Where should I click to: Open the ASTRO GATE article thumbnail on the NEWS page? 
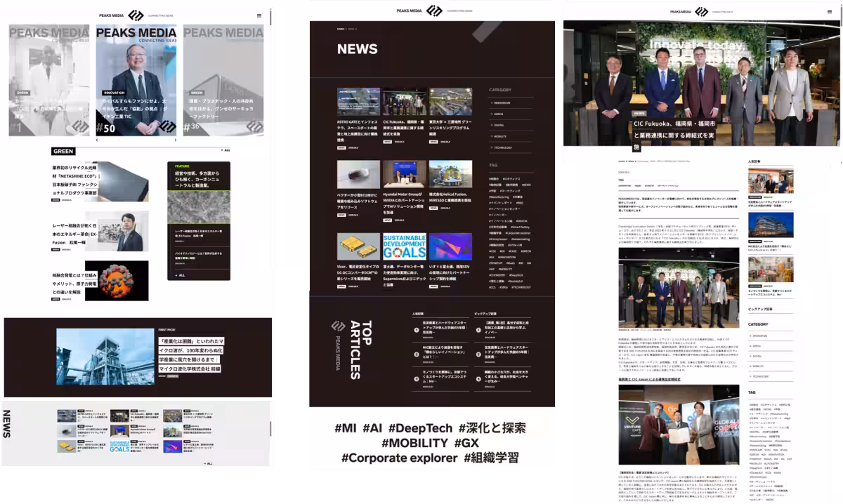[358, 102]
